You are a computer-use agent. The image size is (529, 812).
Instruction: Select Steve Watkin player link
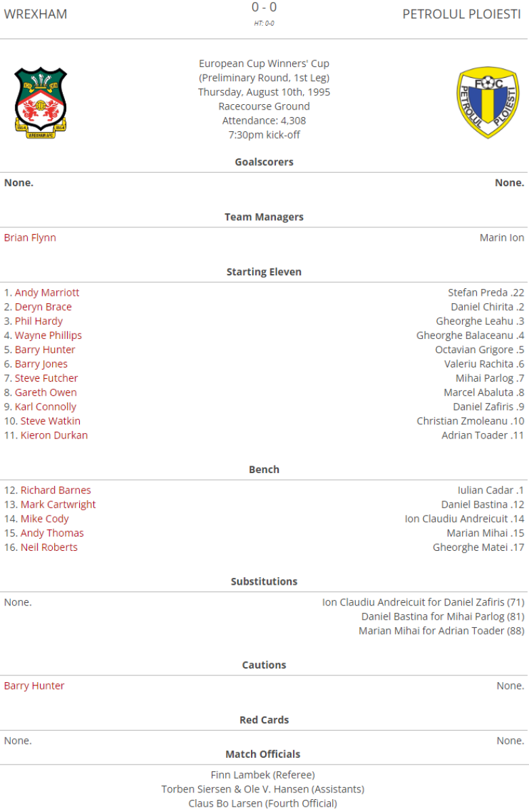click(50, 420)
